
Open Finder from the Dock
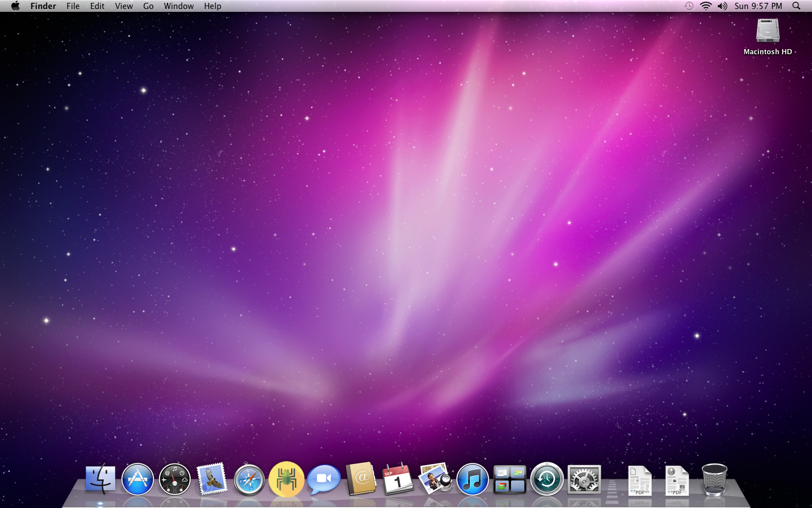(x=100, y=480)
